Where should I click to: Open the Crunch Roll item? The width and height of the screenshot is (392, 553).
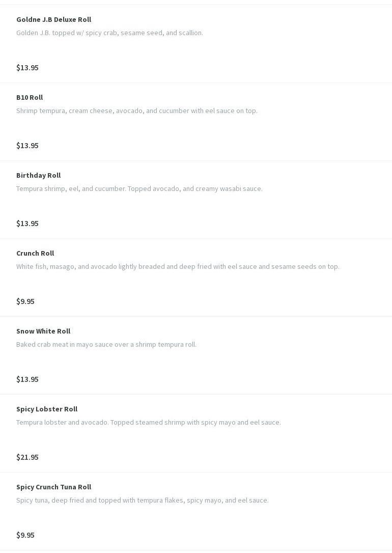click(35, 253)
